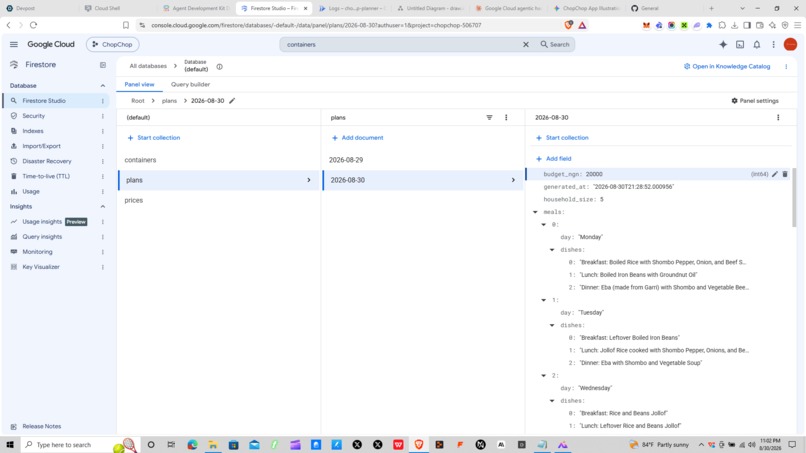
Task: Click the Search button
Action: click(x=555, y=45)
